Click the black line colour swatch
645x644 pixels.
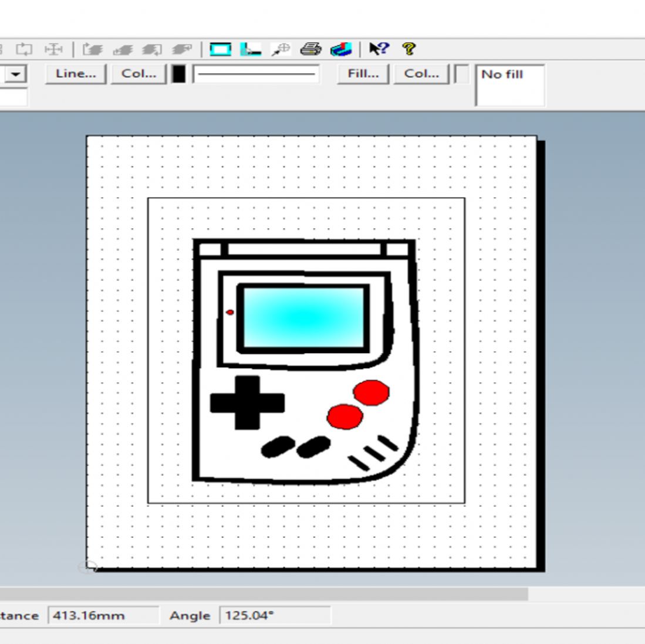tap(178, 74)
